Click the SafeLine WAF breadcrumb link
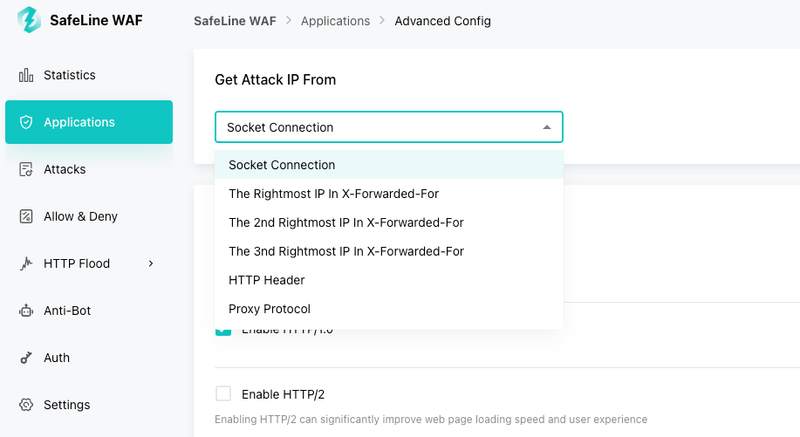800x437 pixels. click(235, 21)
